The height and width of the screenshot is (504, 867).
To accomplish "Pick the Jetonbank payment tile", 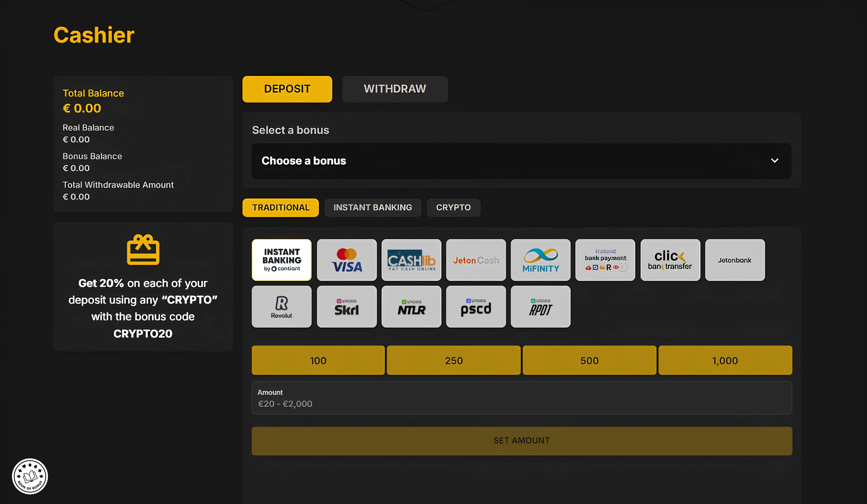I will pyautogui.click(x=735, y=260).
